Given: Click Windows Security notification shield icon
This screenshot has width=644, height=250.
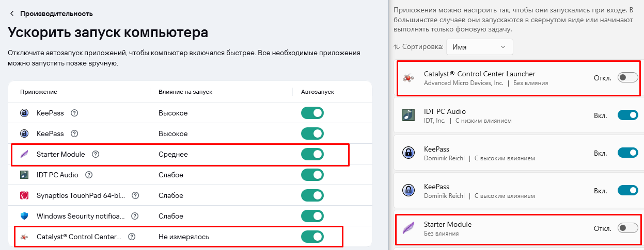Looking at the screenshot, I should 24,216.
